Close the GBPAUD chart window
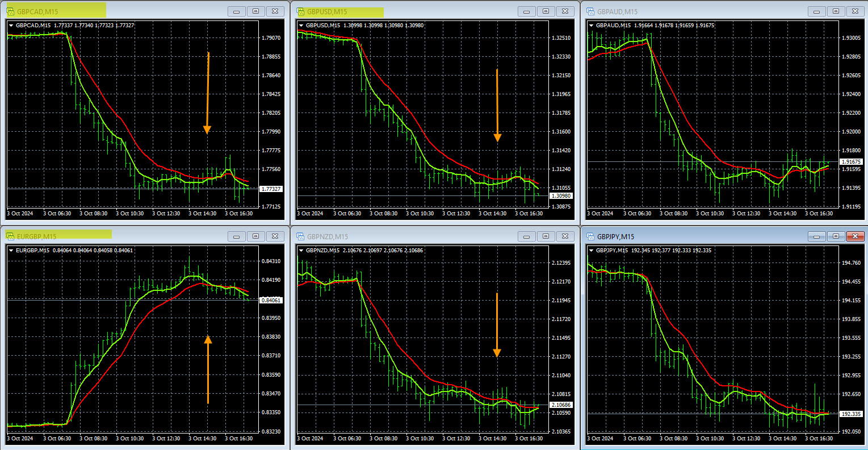This screenshot has height=450, width=868. (x=856, y=11)
